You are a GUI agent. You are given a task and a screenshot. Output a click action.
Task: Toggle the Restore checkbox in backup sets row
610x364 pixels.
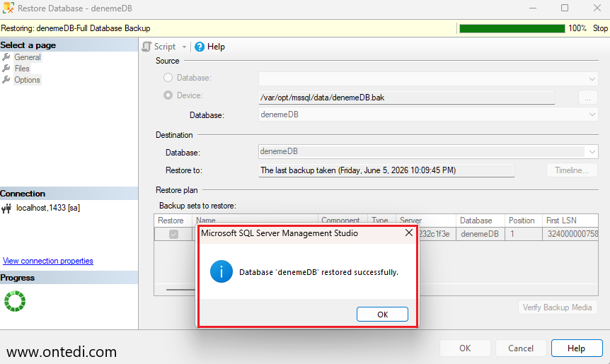point(173,234)
